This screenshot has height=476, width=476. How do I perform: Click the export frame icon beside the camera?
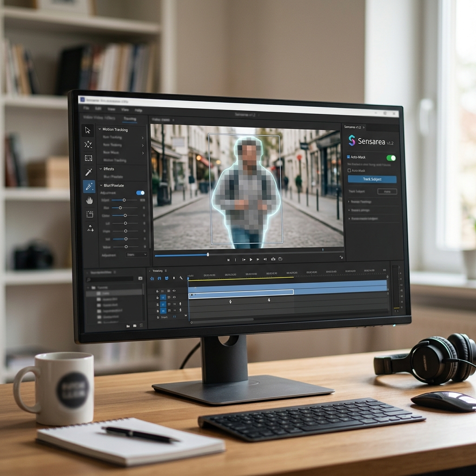pyautogui.click(x=280, y=259)
